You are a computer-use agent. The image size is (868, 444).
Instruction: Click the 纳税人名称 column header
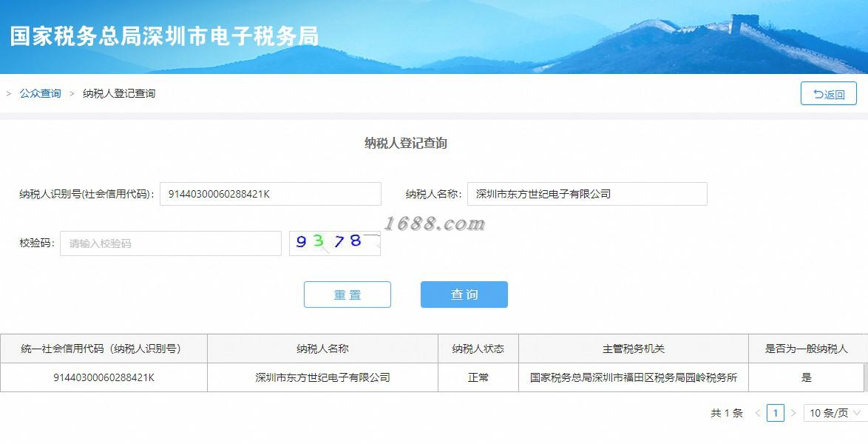(x=323, y=349)
